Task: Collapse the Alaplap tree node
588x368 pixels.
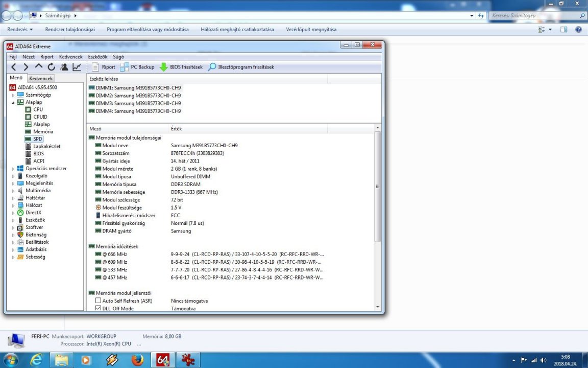Action: click(x=13, y=102)
